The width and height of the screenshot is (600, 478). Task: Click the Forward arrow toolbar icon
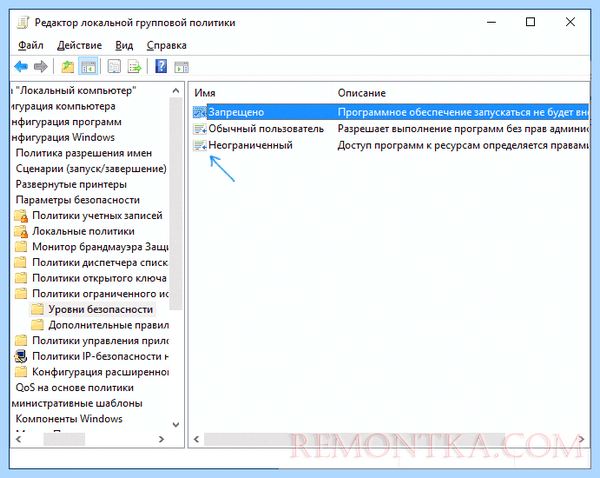(x=41, y=67)
